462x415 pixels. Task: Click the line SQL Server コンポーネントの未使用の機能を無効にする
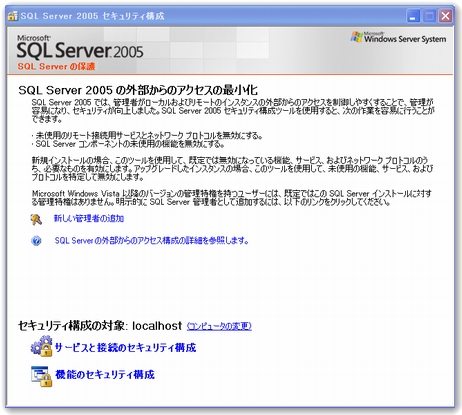[128, 144]
